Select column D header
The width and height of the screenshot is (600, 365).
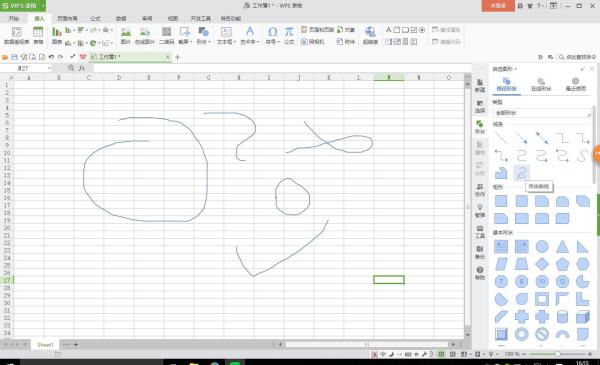(119, 77)
